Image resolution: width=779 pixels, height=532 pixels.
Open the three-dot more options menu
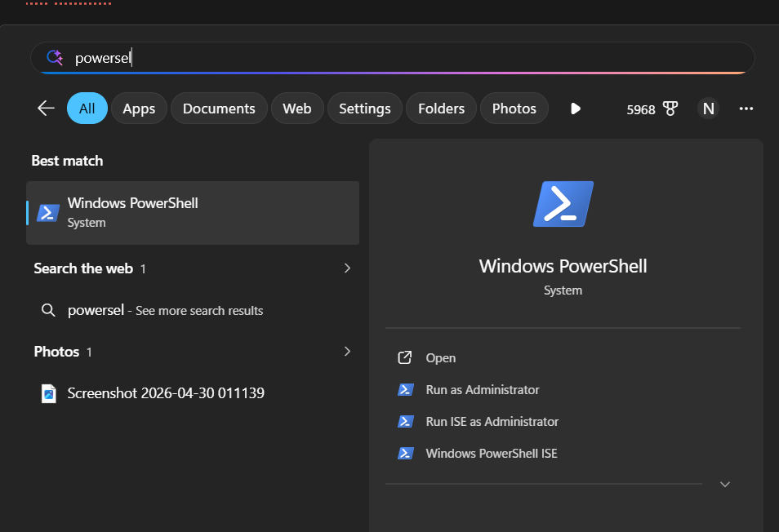pos(746,109)
